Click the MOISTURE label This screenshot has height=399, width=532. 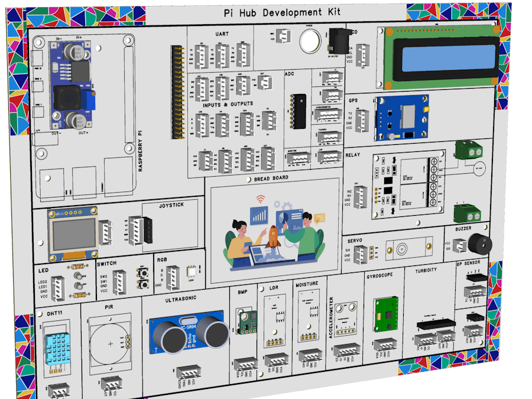pos(307,284)
